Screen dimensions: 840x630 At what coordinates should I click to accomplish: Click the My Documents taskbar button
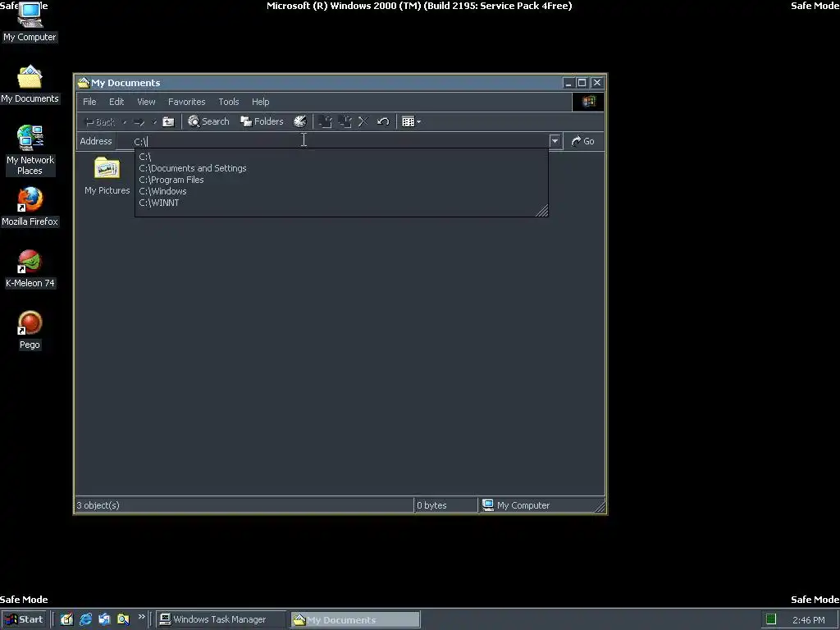click(355, 620)
